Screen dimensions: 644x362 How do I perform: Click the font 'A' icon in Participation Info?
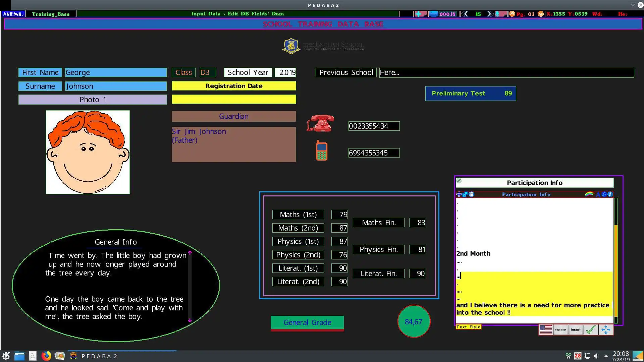pyautogui.click(x=598, y=194)
